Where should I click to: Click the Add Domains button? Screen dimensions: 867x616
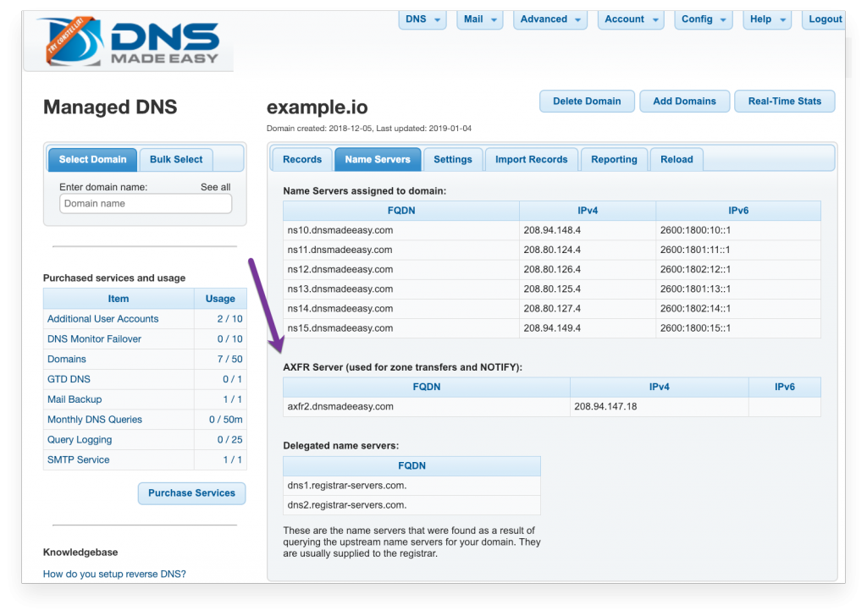click(684, 101)
